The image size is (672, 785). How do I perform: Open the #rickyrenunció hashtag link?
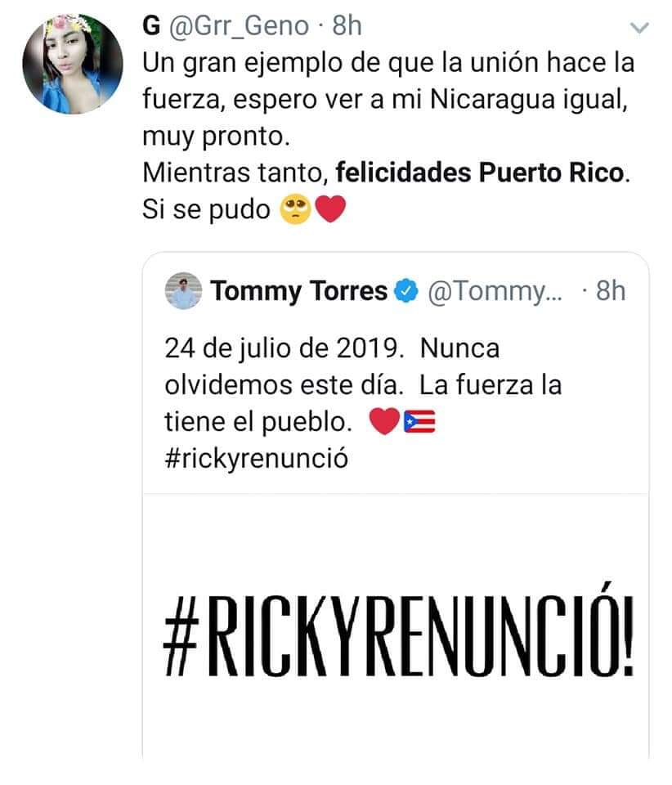click(257, 458)
